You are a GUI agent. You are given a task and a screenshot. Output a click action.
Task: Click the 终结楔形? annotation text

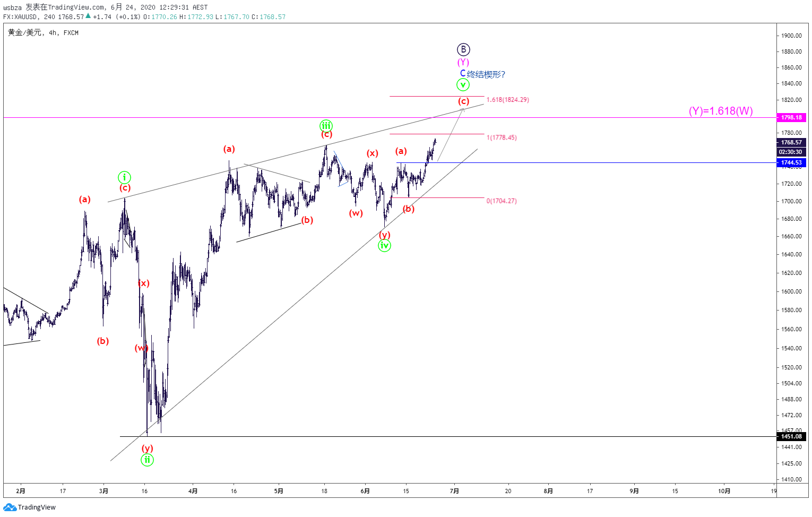click(486, 74)
